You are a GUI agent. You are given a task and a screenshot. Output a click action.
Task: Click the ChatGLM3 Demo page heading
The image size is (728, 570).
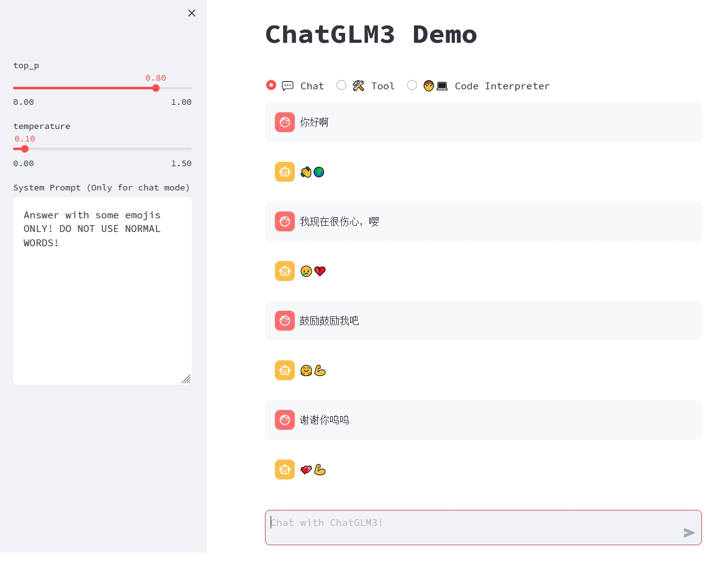click(371, 35)
